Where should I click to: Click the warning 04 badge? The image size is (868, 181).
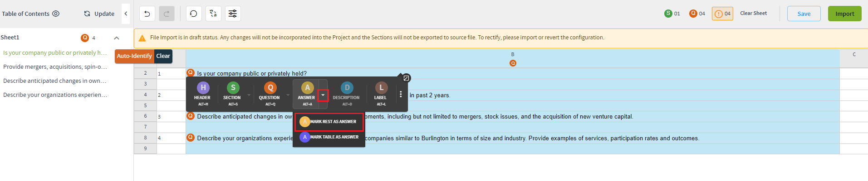pos(722,14)
